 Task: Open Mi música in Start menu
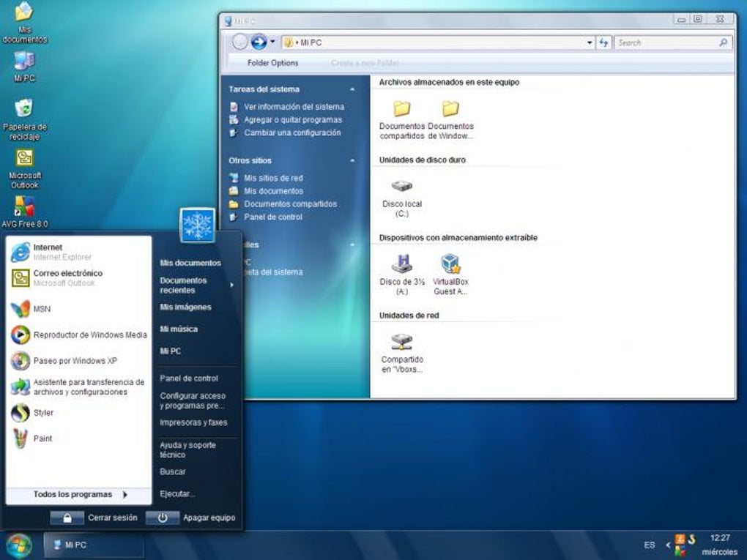click(x=179, y=329)
